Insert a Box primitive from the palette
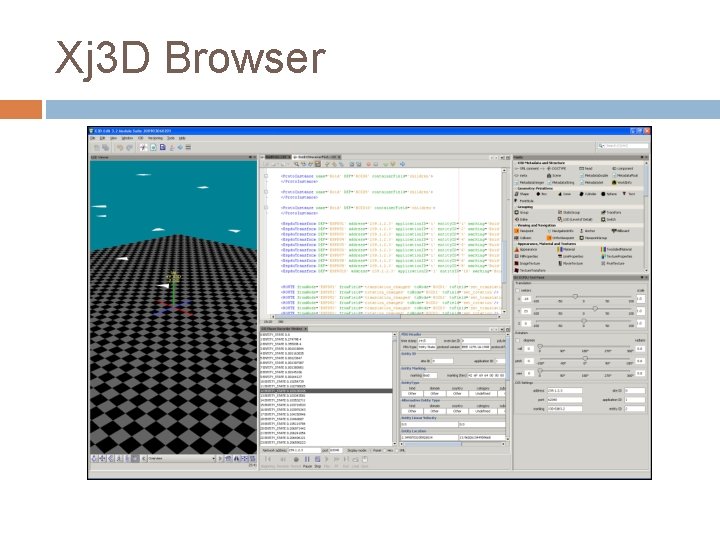The height and width of the screenshot is (540, 720). [542, 194]
